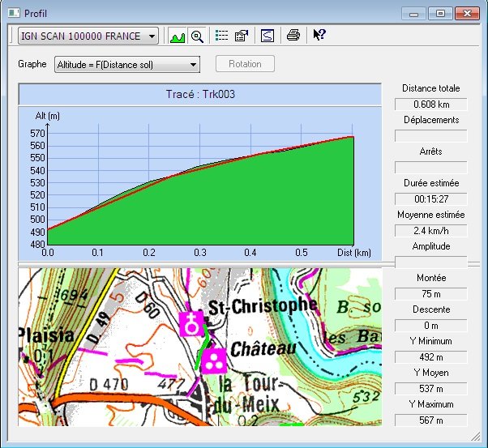Image resolution: width=488 pixels, height=448 pixels.
Task: Open the points list icon in toolbar
Action: coord(221,36)
